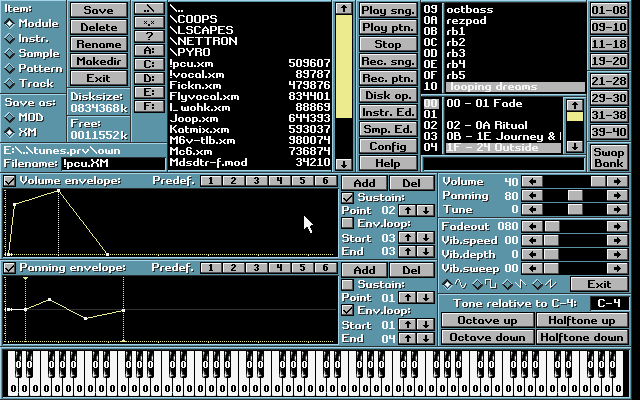Click Vib.depth right arrow

617,254
